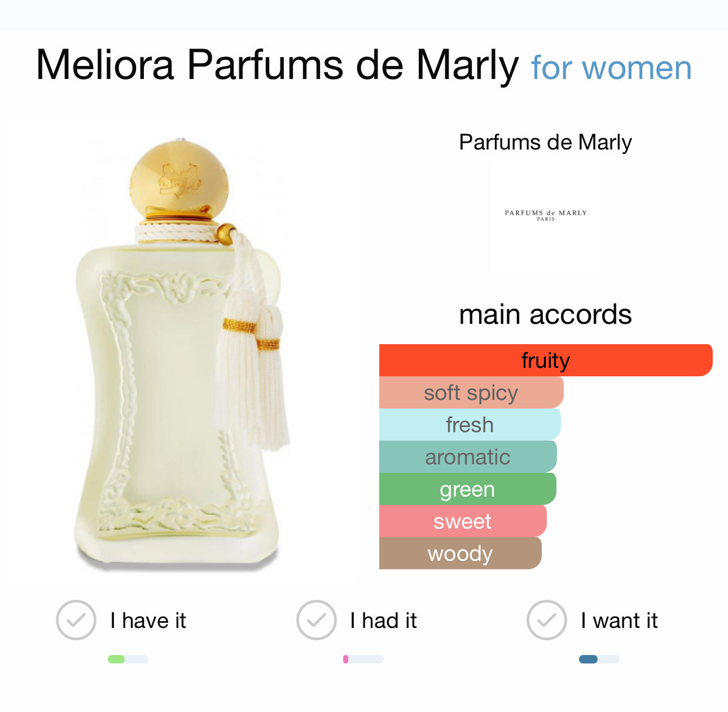
Task: Click the green 'I have it' progress bar
Action: (x=128, y=659)
